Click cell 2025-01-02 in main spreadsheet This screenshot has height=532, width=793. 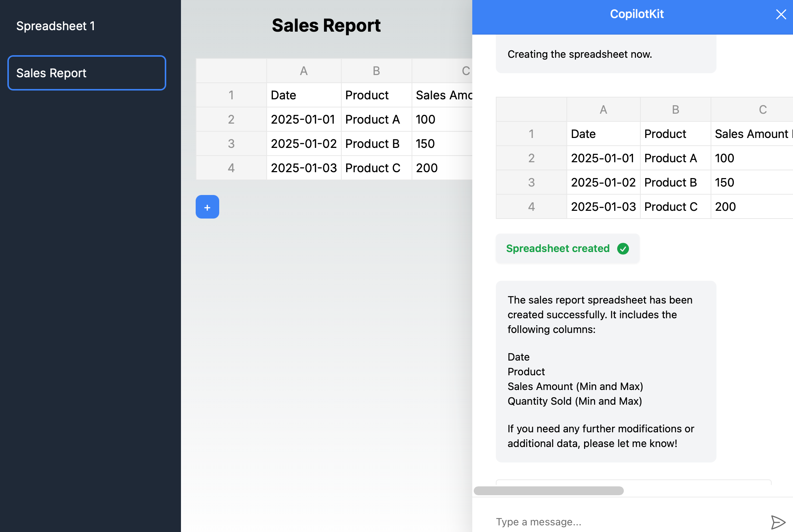click(x=304, y=143)
